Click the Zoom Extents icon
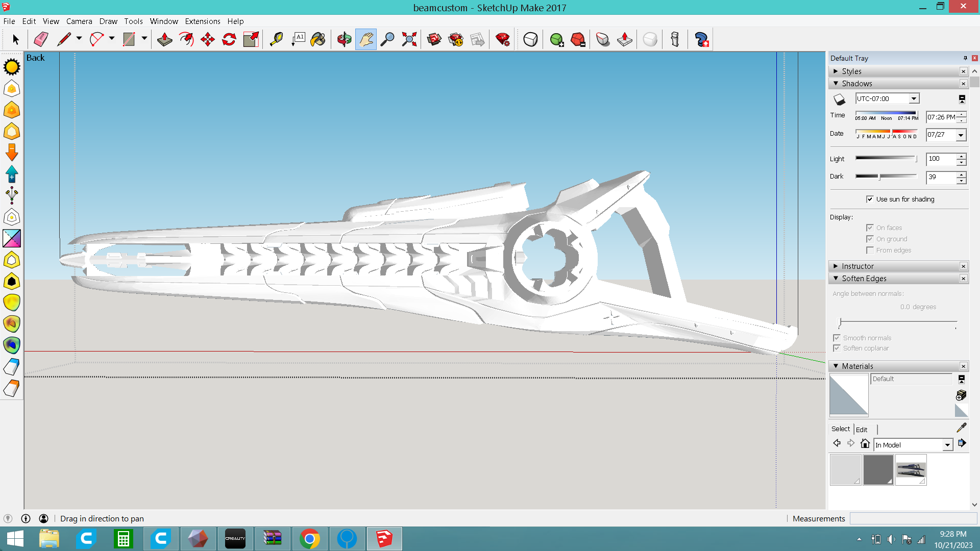980x551 pixels. [x=409, y=39]
